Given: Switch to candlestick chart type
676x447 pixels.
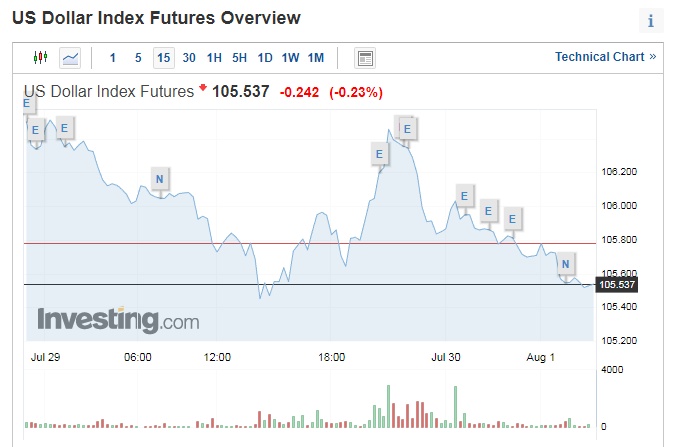Looking at the screenshot, I should pyautogui.click(x=40, y=58).
